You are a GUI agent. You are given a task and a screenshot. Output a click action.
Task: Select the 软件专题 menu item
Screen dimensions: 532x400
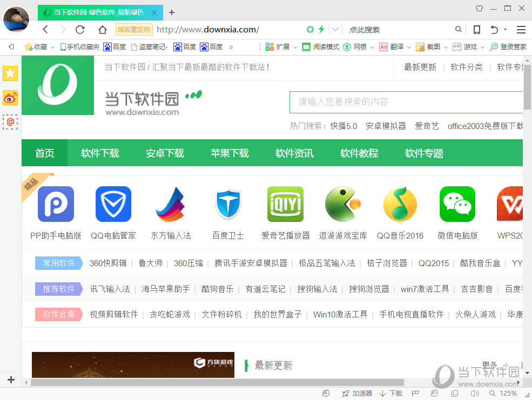[x=424, y=153]
